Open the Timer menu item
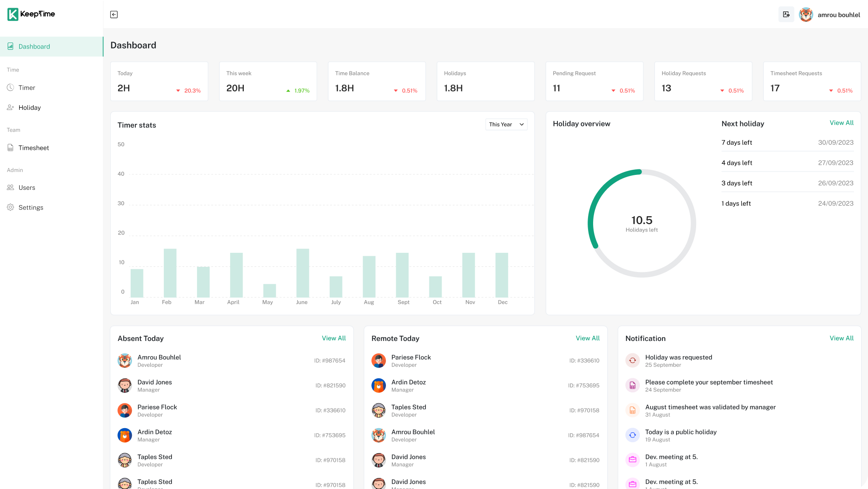 27,88
